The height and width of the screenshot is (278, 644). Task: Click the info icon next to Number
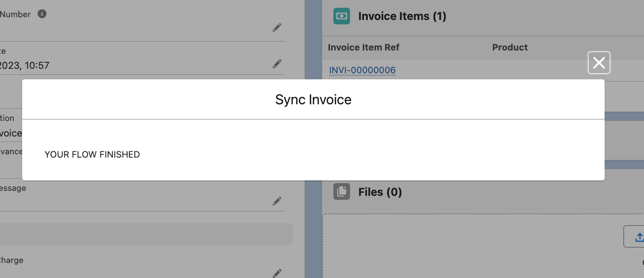tap(42, 14)
